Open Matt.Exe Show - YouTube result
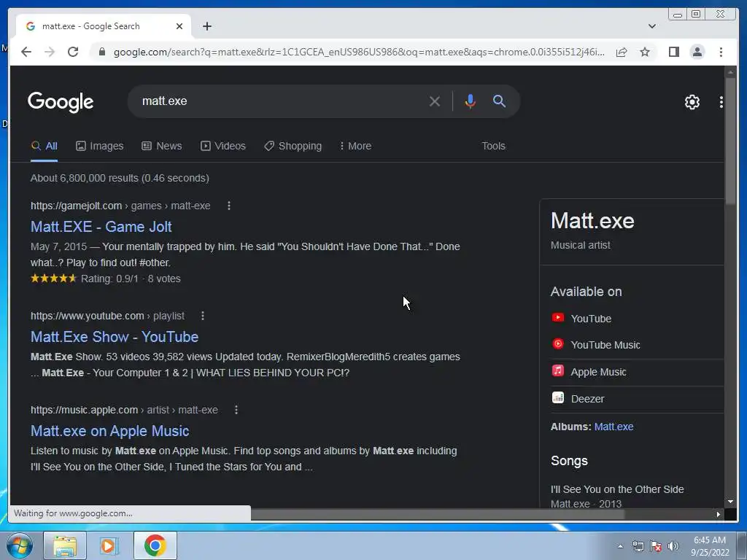Viewport: 747px width, 560px height. (x=115, y=337)
